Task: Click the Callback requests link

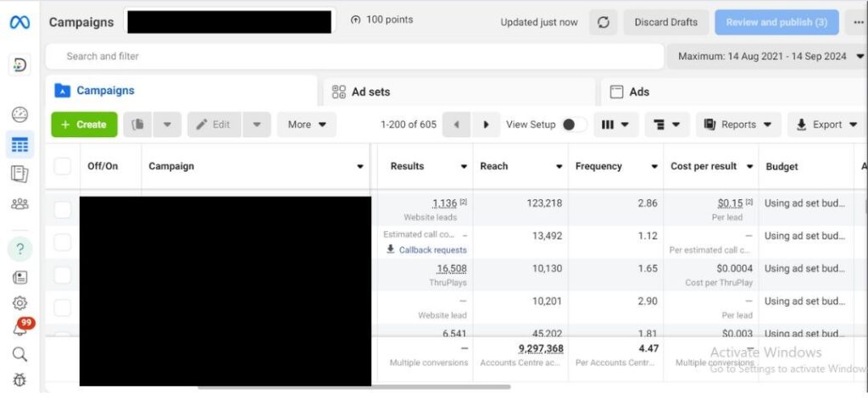Action: pos(432,250)
